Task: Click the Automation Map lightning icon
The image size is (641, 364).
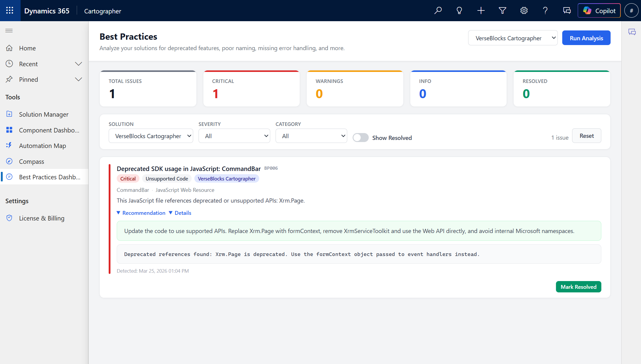Action: [9, 145]
